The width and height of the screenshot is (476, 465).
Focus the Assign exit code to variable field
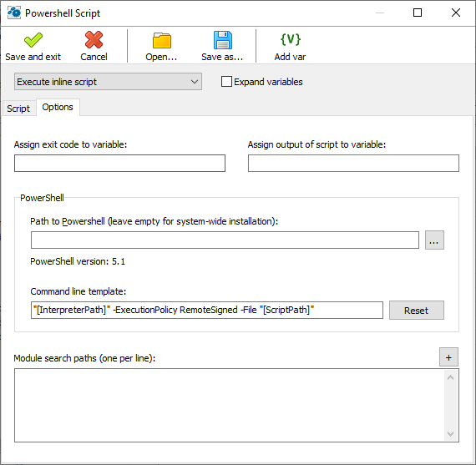pos(119,164)
